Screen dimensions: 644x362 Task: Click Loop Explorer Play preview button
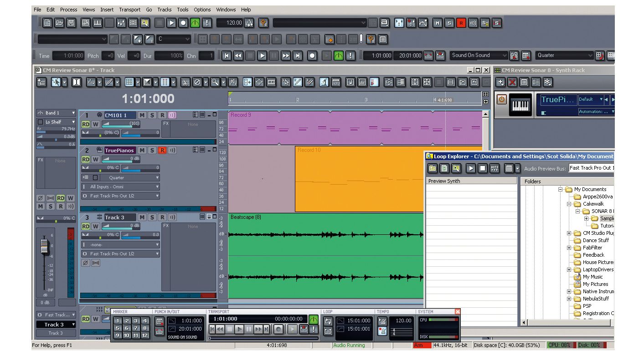point(471,168)
